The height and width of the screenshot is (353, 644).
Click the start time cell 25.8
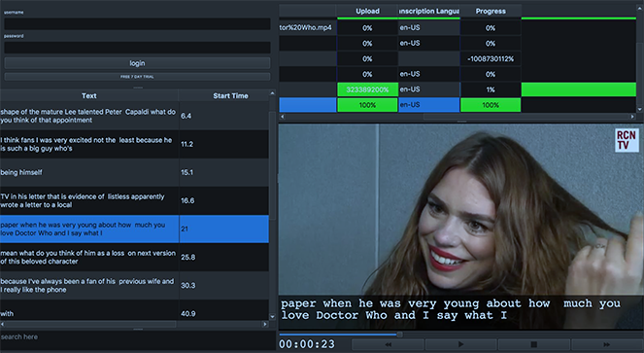223,257
